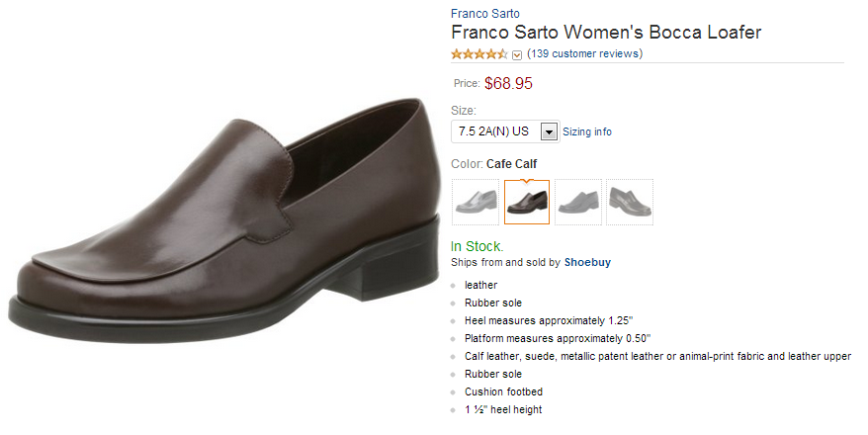Click the 1 ½" heel height bullet
The width and height of the screenshot is (868, 435).
pyautogui.click(x=503, y=409)
